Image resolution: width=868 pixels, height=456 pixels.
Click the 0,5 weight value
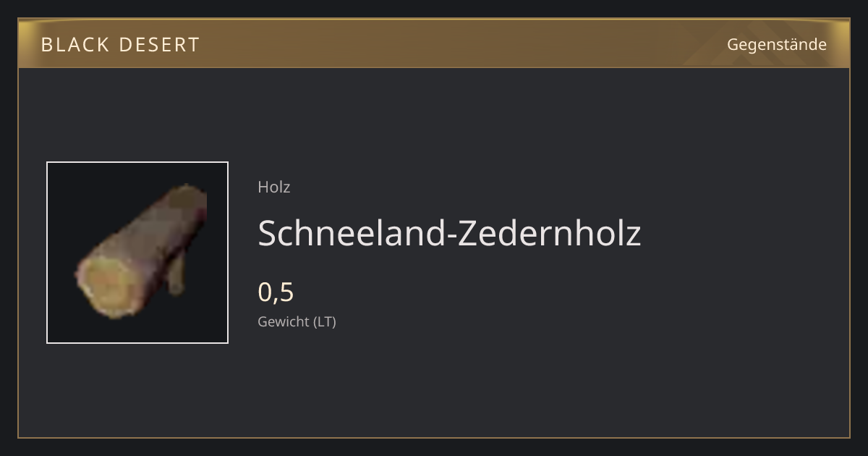(x=276, y=292)
